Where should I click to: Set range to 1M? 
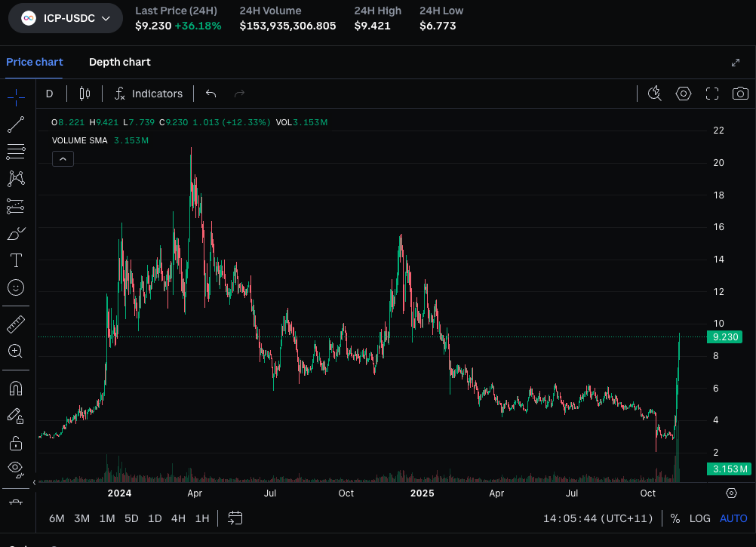coord(107,518)
